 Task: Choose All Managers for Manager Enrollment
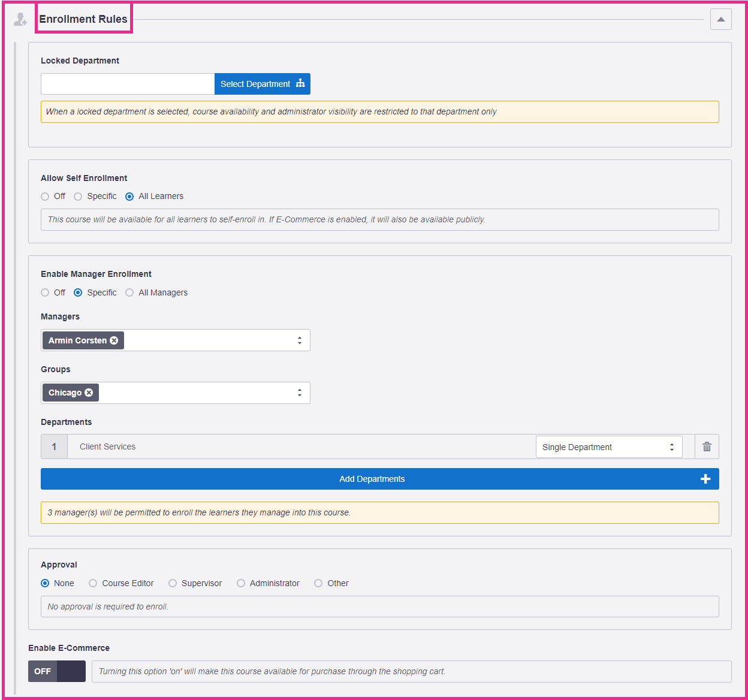[129, 292]
